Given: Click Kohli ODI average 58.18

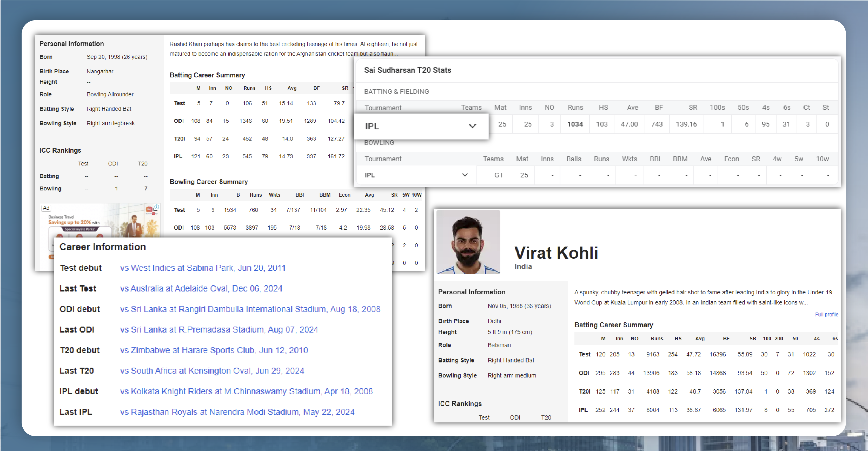Looking at the screenshot, I should click(x=693, y=373).
